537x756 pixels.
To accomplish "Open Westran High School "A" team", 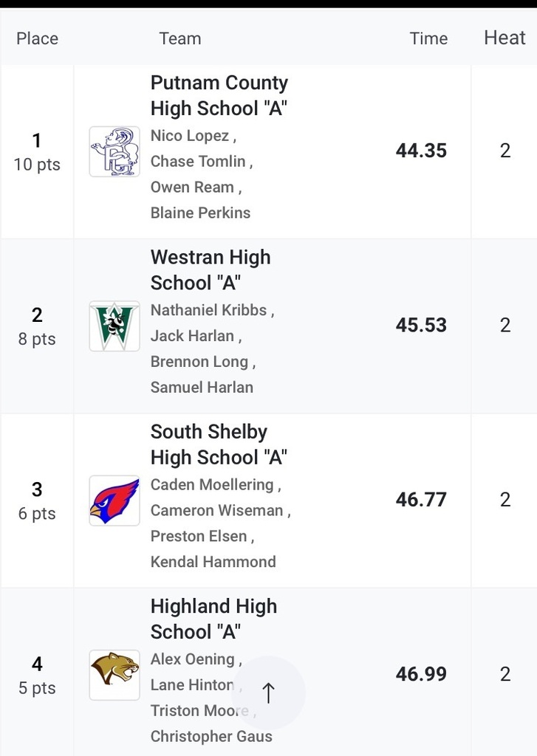I will [x=211, y=270].
